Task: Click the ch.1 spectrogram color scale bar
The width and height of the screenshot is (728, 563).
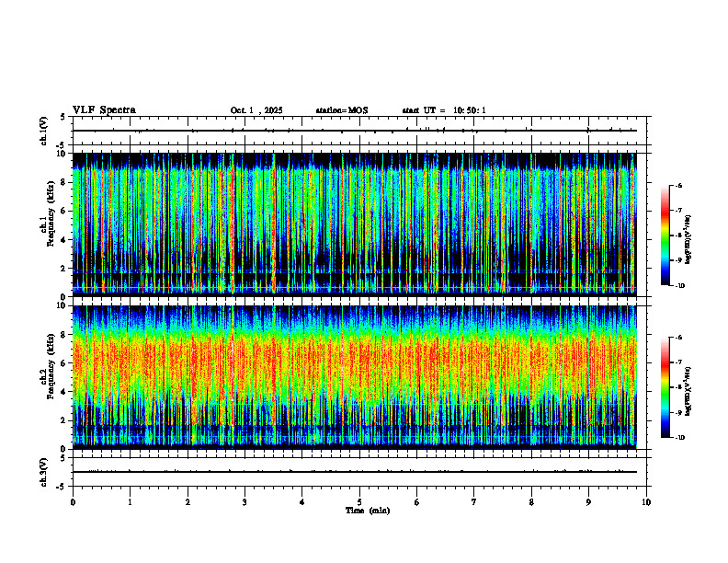Action: (x=665, y=236)
